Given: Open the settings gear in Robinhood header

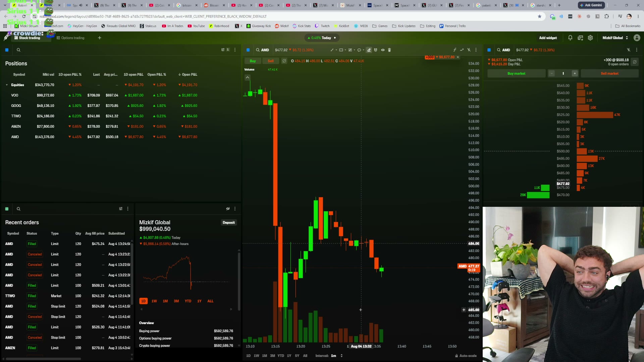Looking at the screenshot, I should 590,38.
